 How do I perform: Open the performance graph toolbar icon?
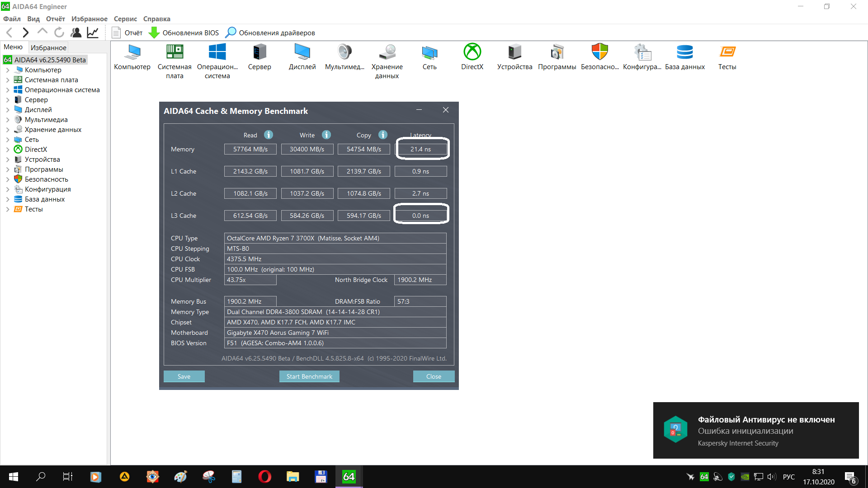tap(93, 33)
